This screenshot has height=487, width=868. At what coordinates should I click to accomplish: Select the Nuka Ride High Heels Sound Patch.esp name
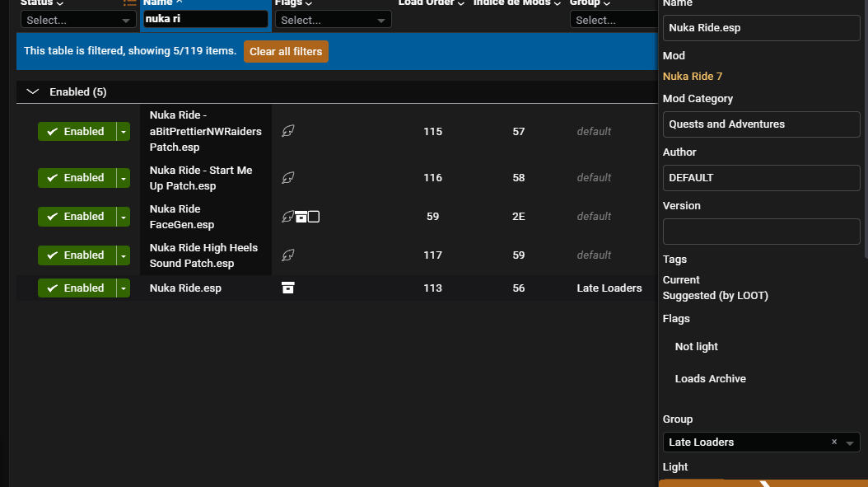pyautogui.click(x=203, y=255)
